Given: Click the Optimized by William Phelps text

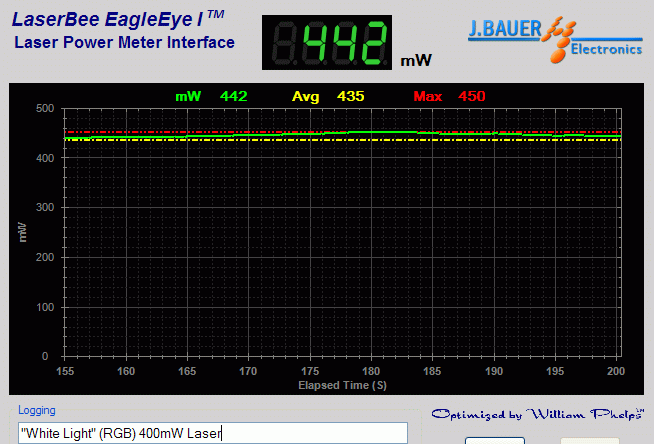Looking at the screenshot, I should [x=538, y=414].
